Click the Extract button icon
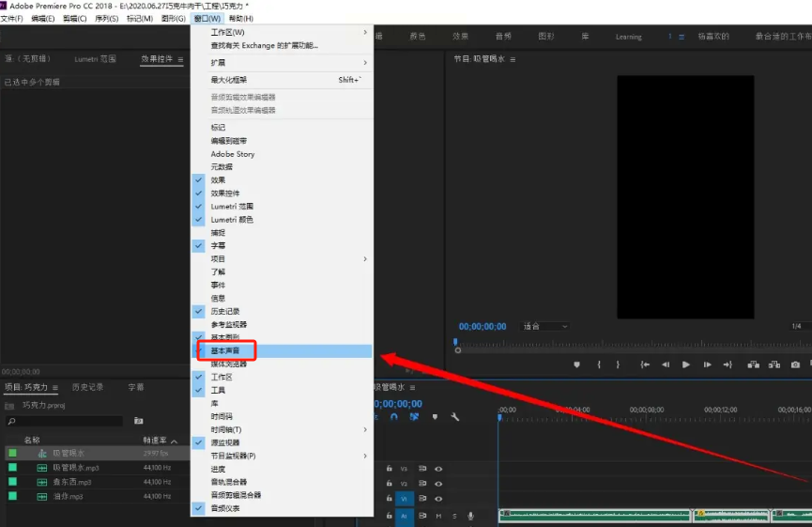This screenshot has height=527, width=812. (x=774, y=364)
